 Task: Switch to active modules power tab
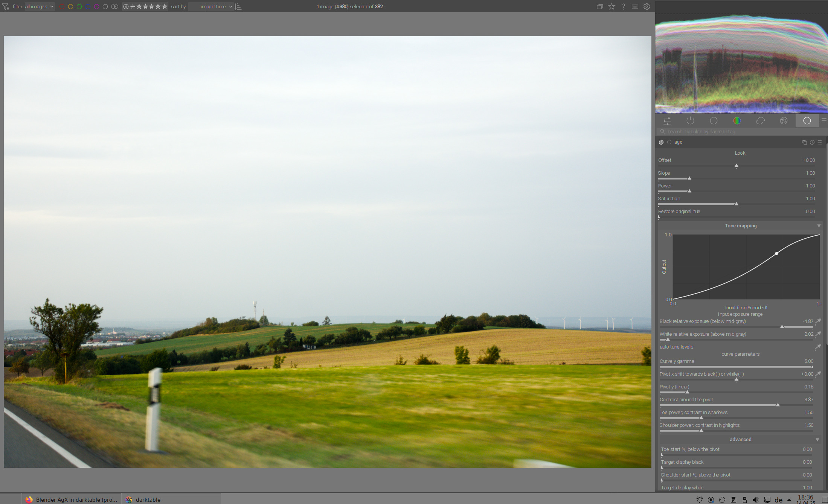(x=690, y=121)
